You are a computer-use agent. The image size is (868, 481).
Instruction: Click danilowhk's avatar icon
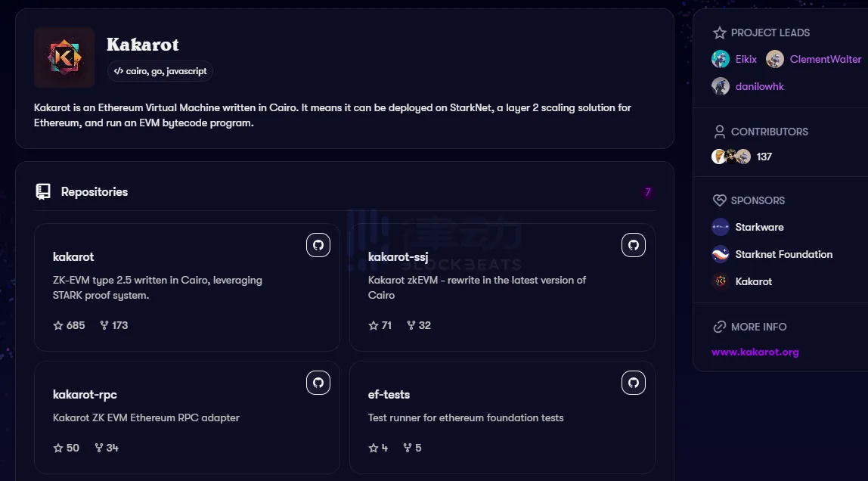tap(721, 86)
